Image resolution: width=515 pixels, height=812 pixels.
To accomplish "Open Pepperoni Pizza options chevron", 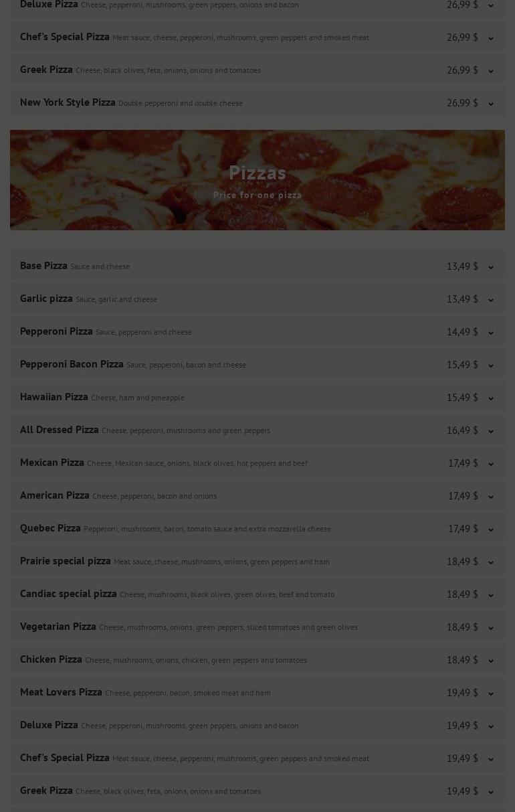I will click(490, 333).
